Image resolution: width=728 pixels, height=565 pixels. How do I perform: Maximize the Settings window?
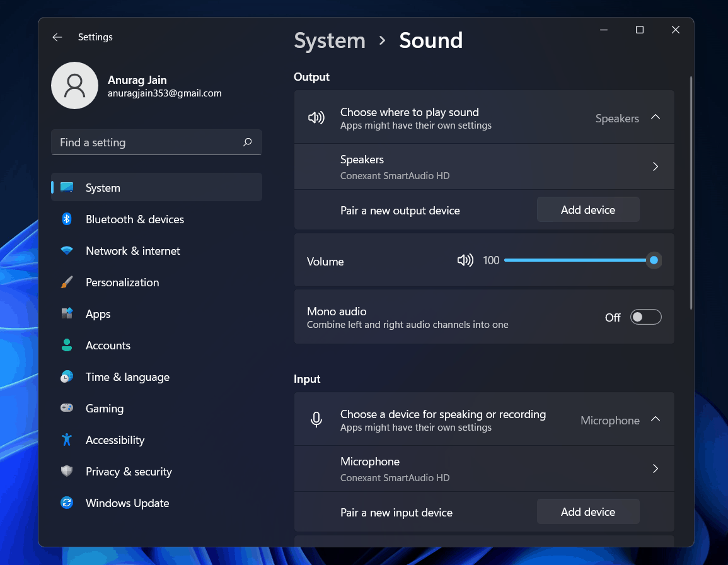[639, 30]
